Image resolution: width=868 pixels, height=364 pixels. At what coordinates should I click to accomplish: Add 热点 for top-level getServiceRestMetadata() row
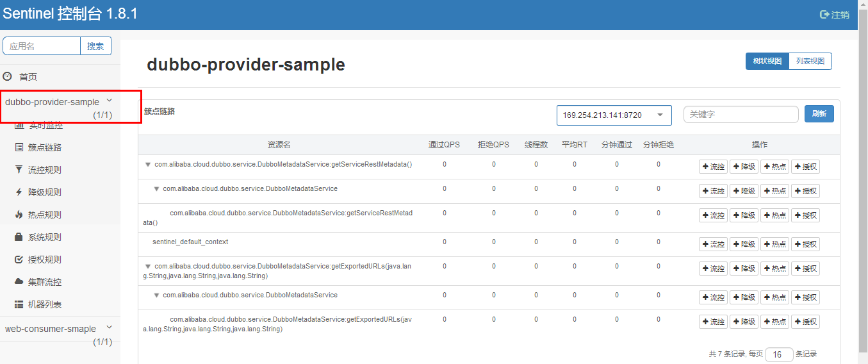[x=774, y=167]
